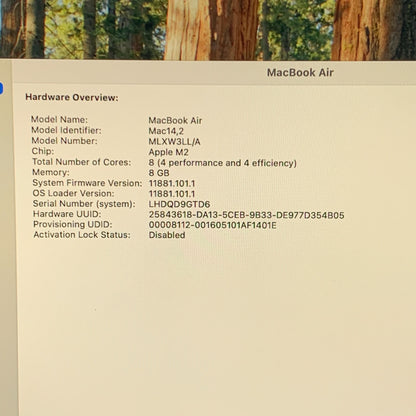416x416 pixels.
Task: Click the Chip label
Action: click(43, 151)
